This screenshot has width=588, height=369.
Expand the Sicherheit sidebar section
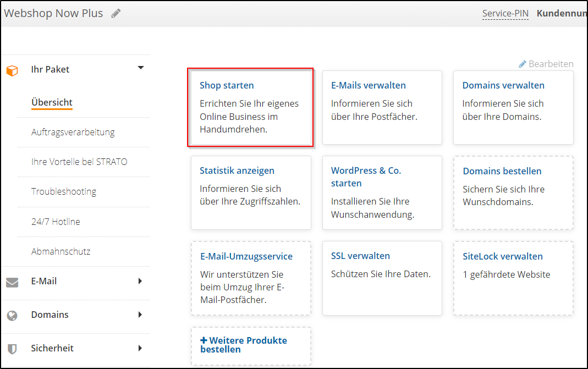click(x=141, y=348)
